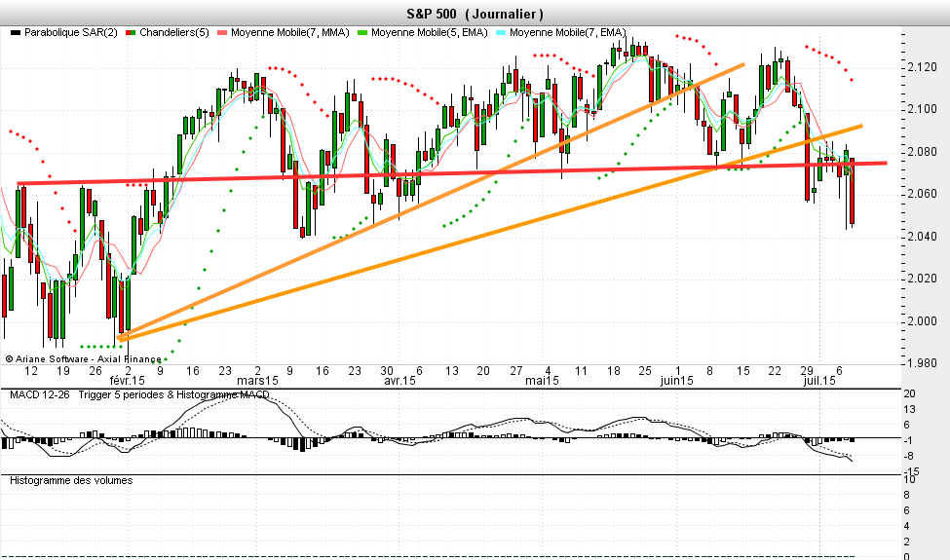950x560 pixels.
Task: Click the red horizontal resistance trendline
Action: point(452,173)
